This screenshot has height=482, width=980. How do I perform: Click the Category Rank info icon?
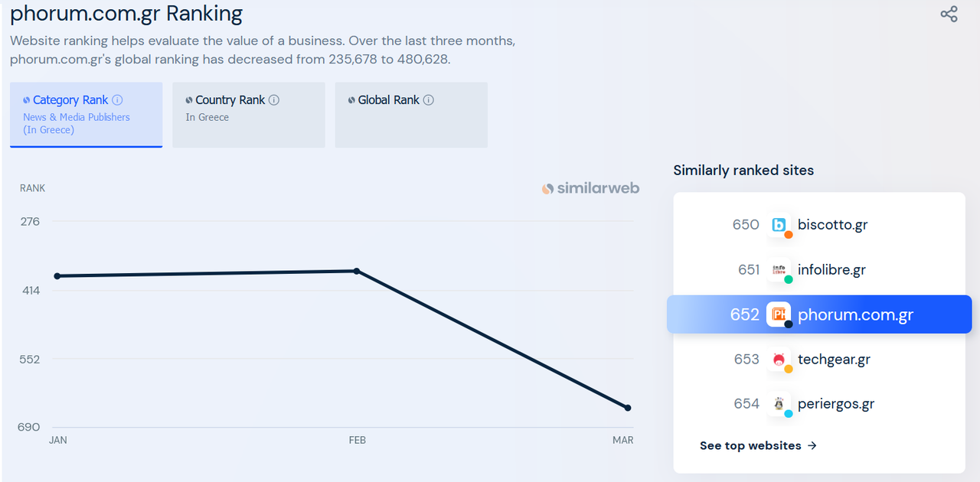point(117,100)
